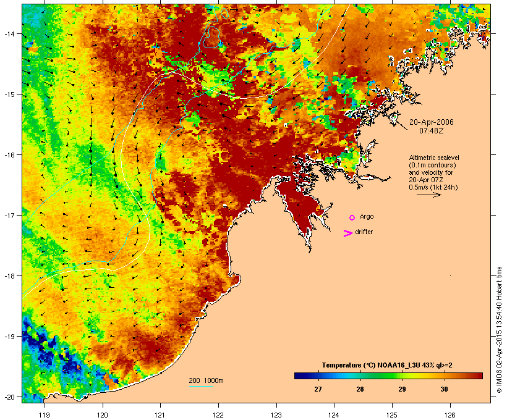Click the latitude label -16
This screenshot has width=507, height=420.
click(9, 155)
